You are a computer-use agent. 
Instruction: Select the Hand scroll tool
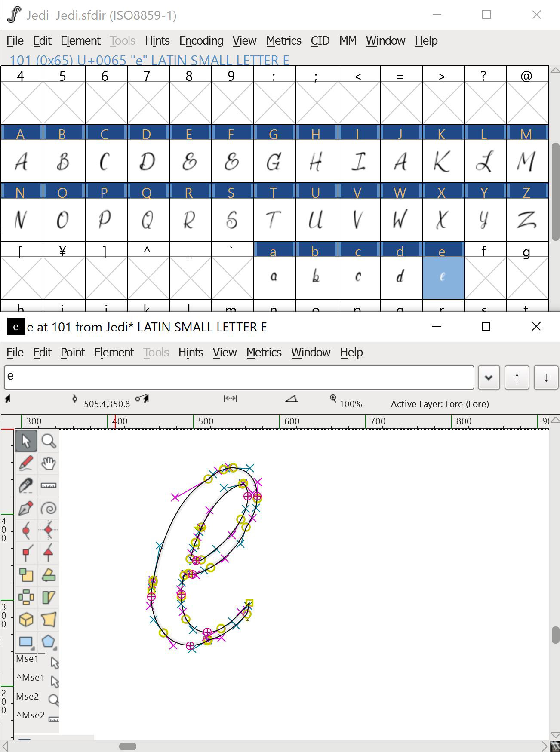pos(49,463)
